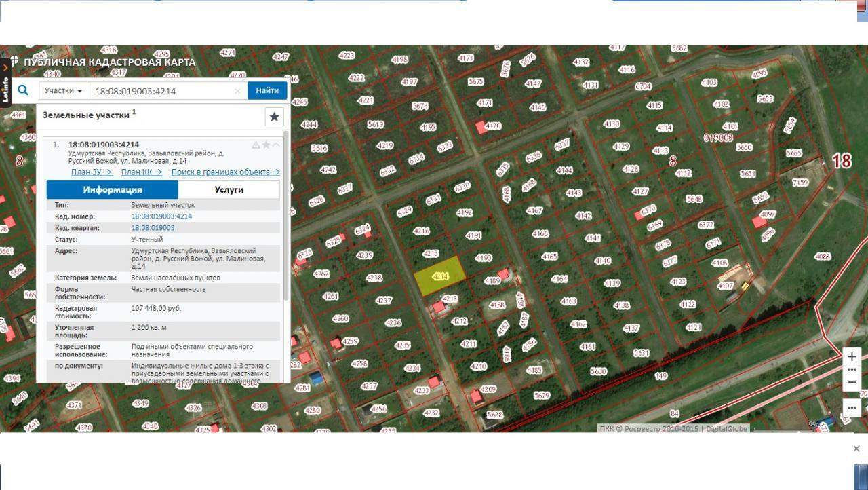868x490 pixels.
Task: Open the План ЗУ link
Action: (92, 172)
